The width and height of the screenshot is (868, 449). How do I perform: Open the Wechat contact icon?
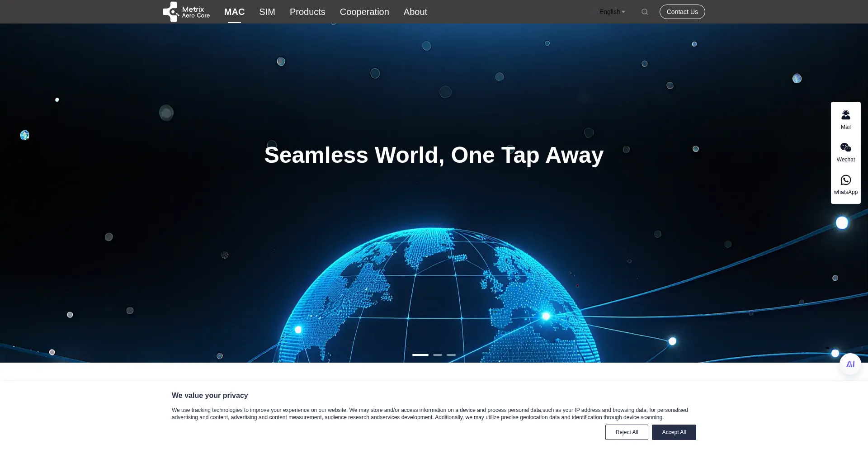pyautogui.click(x=845, y=152)
